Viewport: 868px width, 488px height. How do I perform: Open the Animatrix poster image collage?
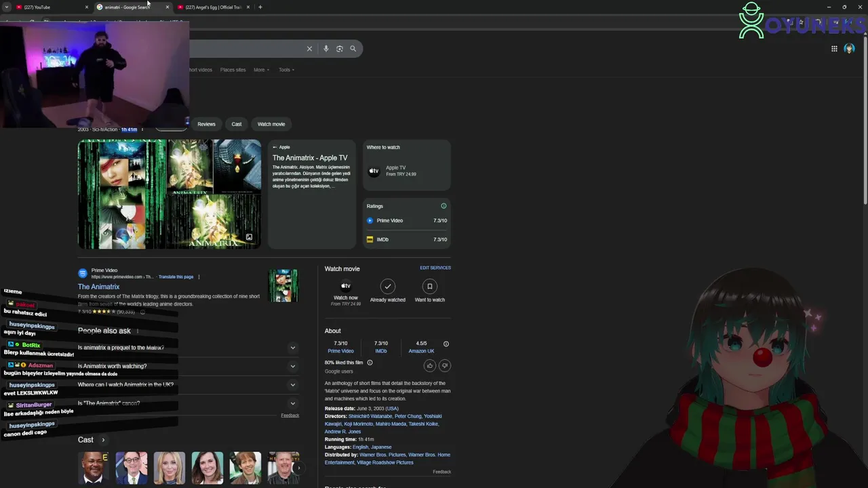tap(170, 194)
